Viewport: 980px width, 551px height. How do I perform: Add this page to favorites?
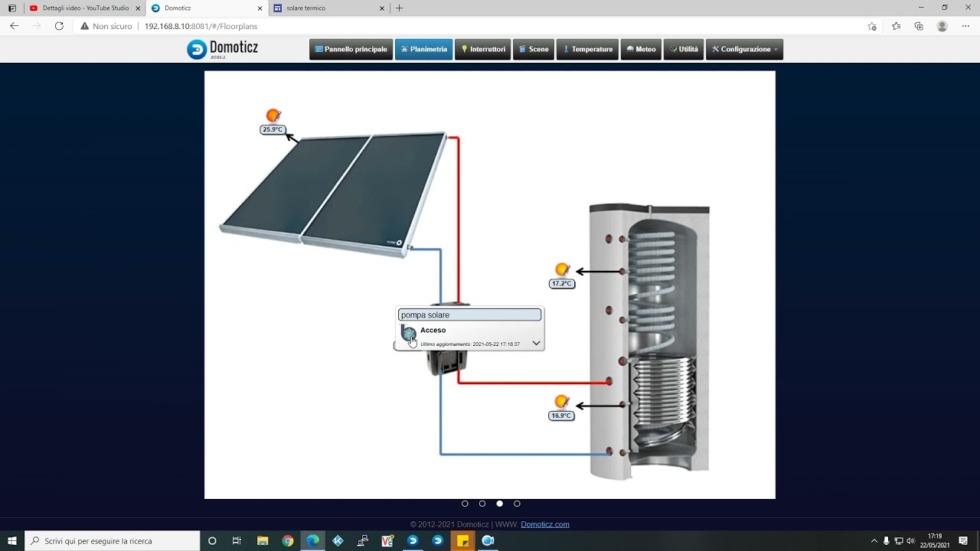tap(872, 26)
